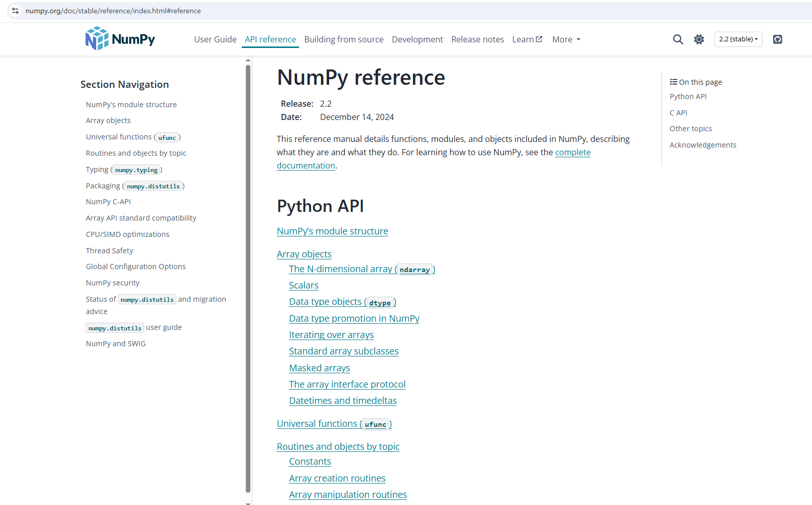The image size is (812, 505).
Task: Open Thread Safety in sidebar
Action: point(109,251)
